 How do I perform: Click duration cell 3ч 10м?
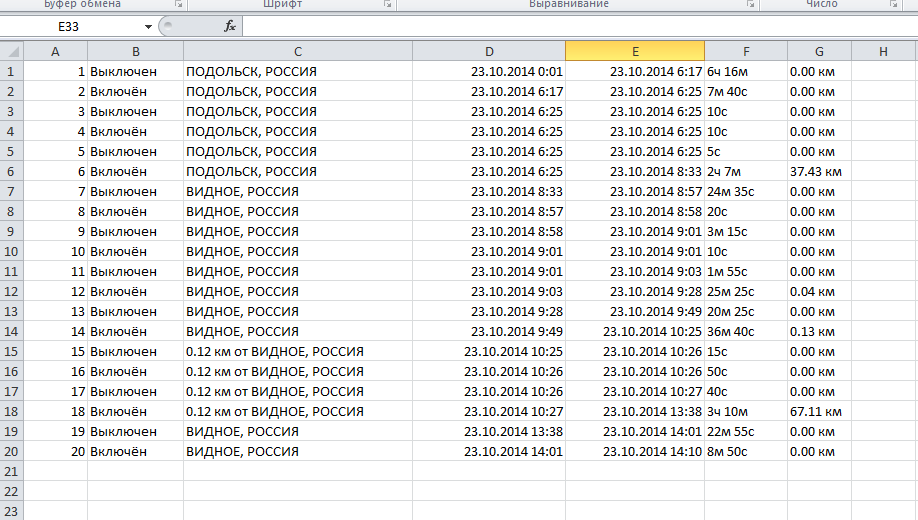coord(746,412)
